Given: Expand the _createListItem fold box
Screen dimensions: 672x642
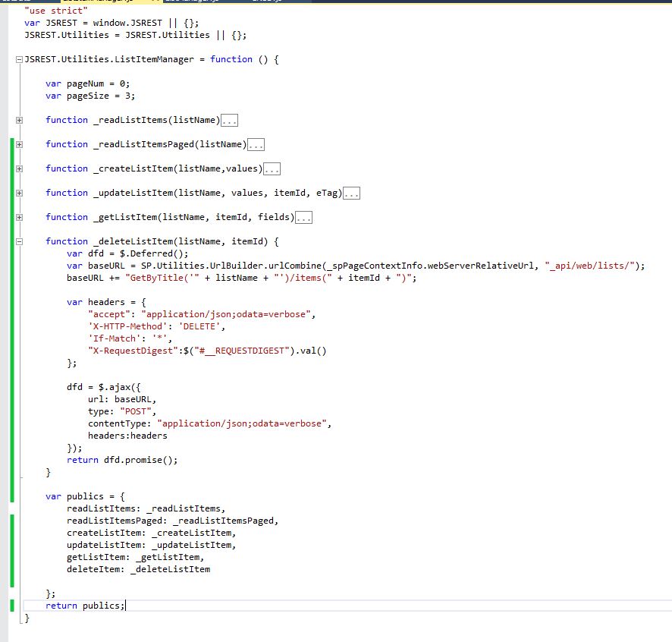Looking at the screenshot, I should tap(18, 168).
